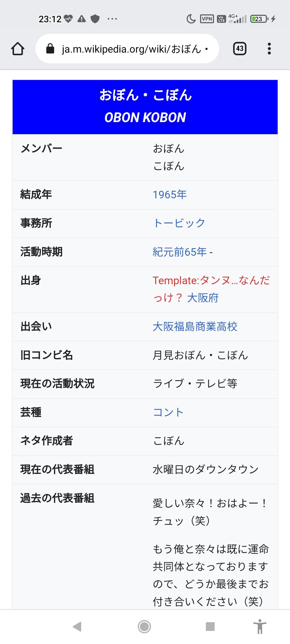The height and width of the screenshot is (644, 290).
Task: Tap the blue OBON KOBON infobox header
Action: click(145, 107)
